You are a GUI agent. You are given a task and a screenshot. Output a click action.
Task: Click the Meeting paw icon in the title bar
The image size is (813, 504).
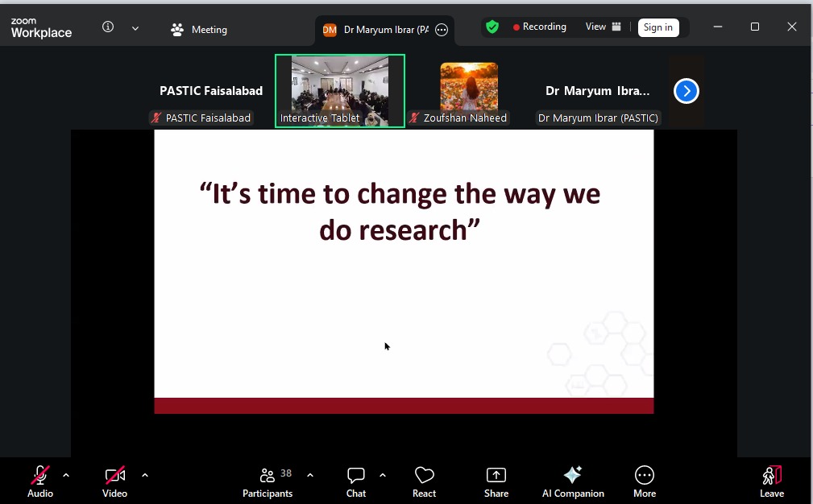[176, 29]
